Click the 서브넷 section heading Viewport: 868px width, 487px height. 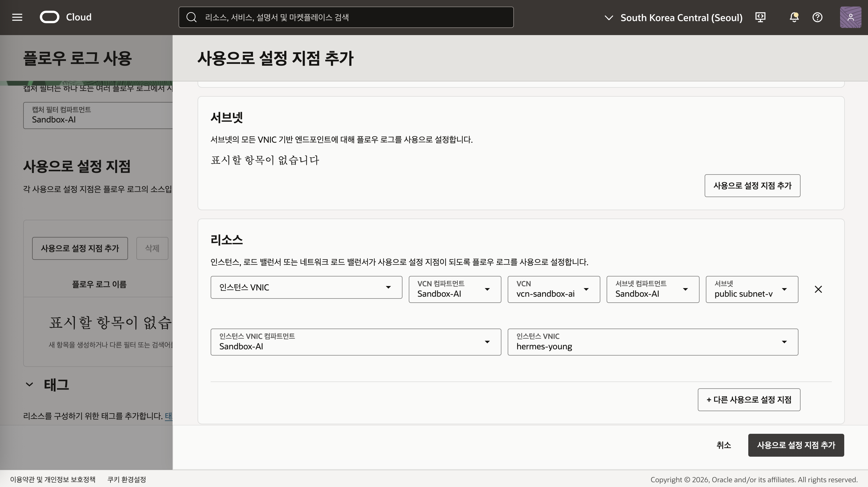(226, 117)
